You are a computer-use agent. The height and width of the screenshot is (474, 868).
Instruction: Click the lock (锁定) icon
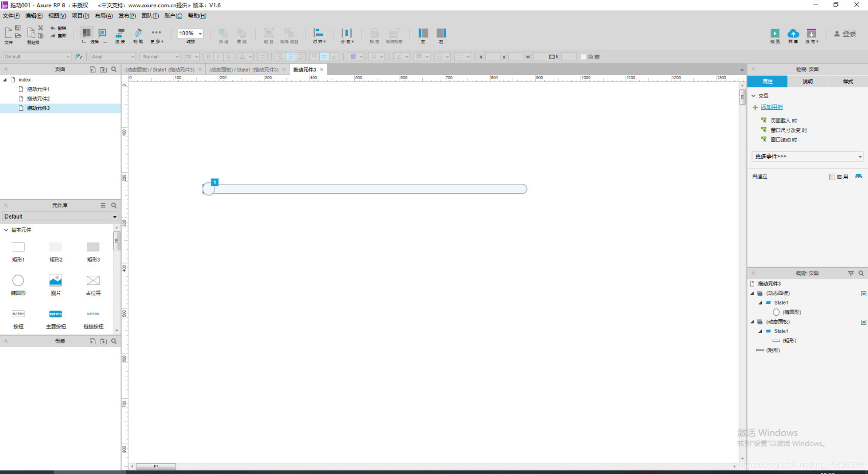(x=374, y=33)
